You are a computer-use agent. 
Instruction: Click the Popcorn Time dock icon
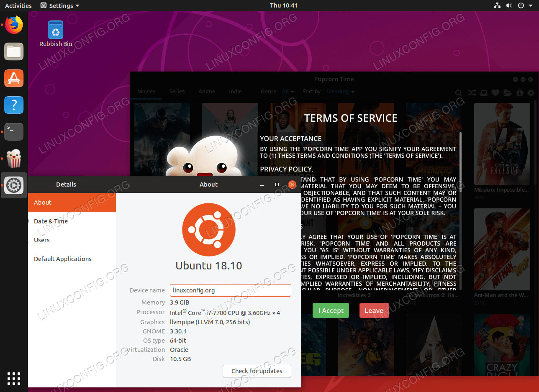coord(14,159)
